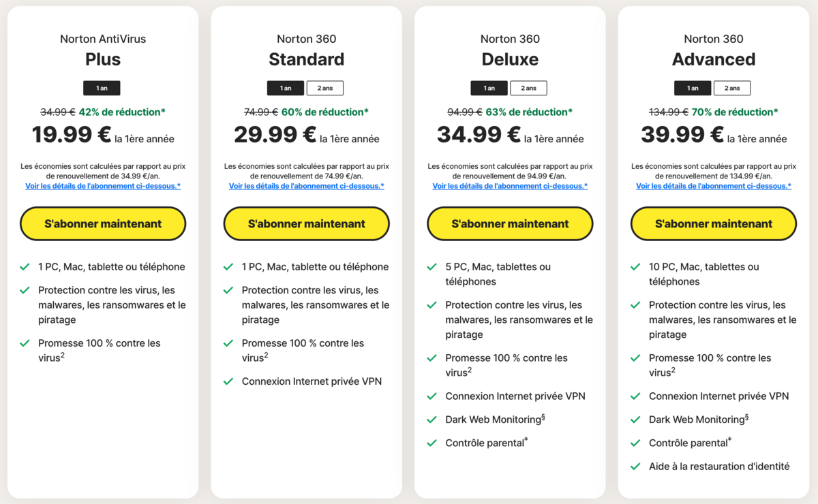The image size is (818, 504).
Task: Click S'abonner maintenant for Norton 360 Deluxe
Action: pyautogui.click(x=510, y=223)
